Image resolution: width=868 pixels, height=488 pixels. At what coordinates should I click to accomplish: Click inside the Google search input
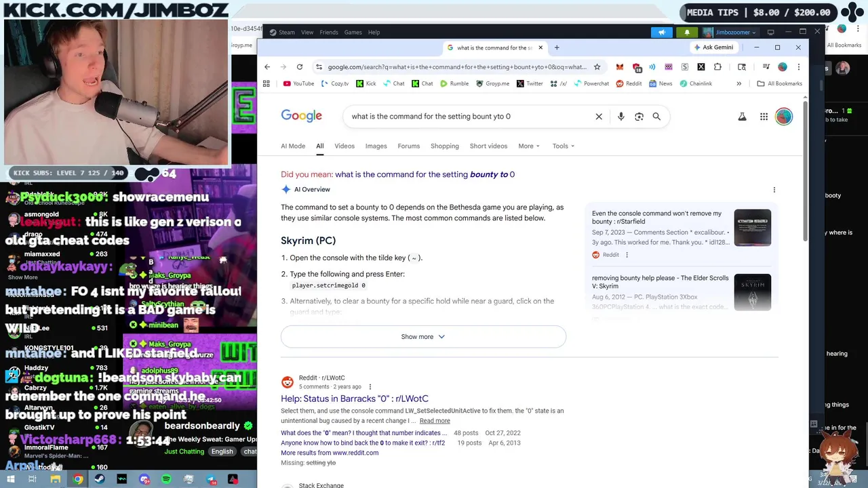pyautogui.click(x=468, y=117)
